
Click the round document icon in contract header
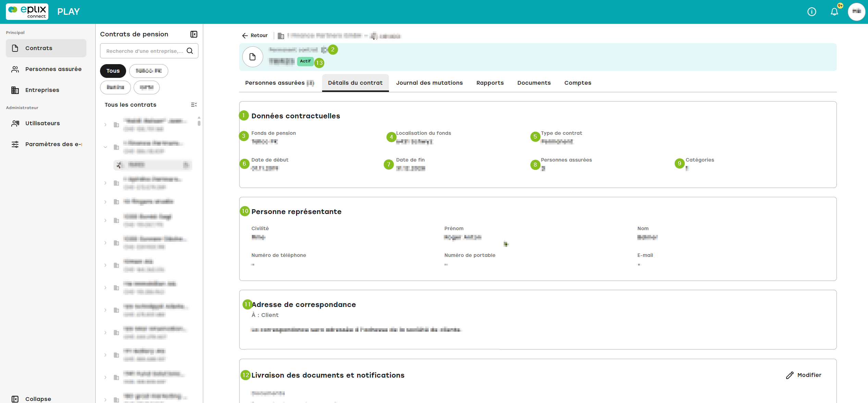point(253,57)
